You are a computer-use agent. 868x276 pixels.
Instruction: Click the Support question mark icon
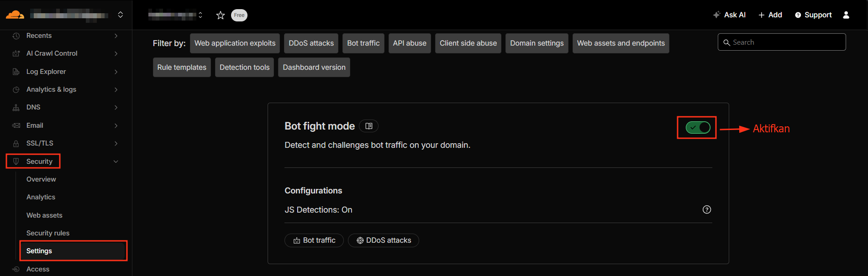[x=798, y=15]
